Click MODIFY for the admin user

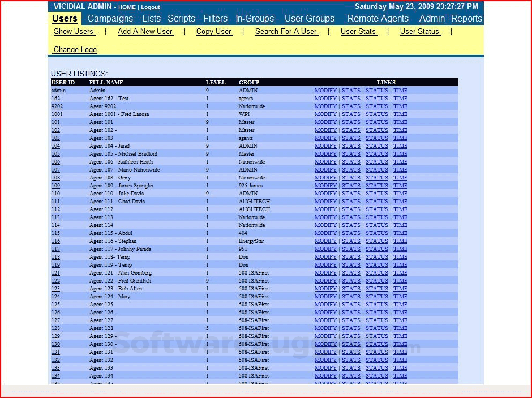click(325, 91)
